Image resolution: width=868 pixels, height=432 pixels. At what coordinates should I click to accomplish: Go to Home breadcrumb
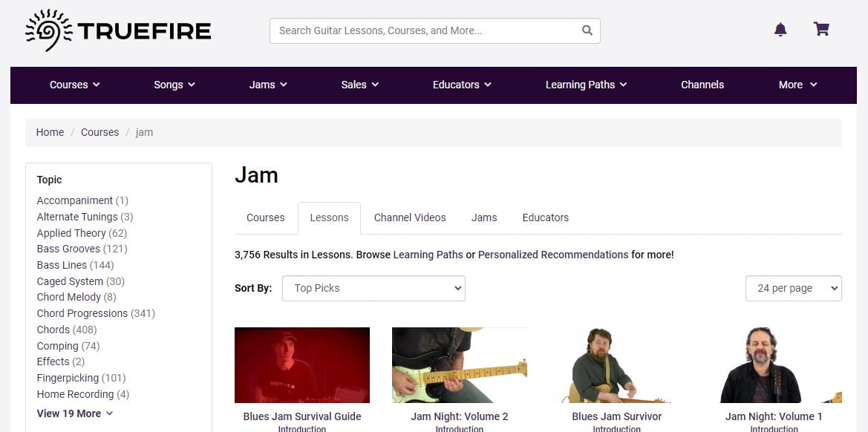tap(50, 132)
